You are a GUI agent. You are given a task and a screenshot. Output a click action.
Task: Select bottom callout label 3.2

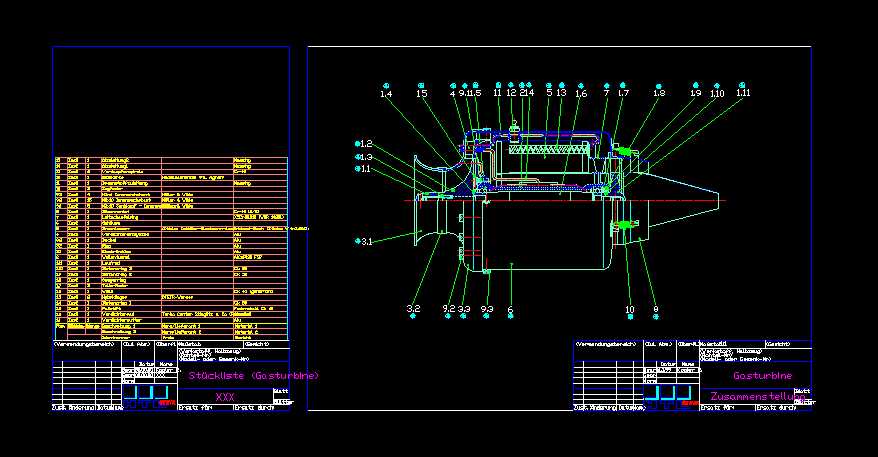(413, 309)
